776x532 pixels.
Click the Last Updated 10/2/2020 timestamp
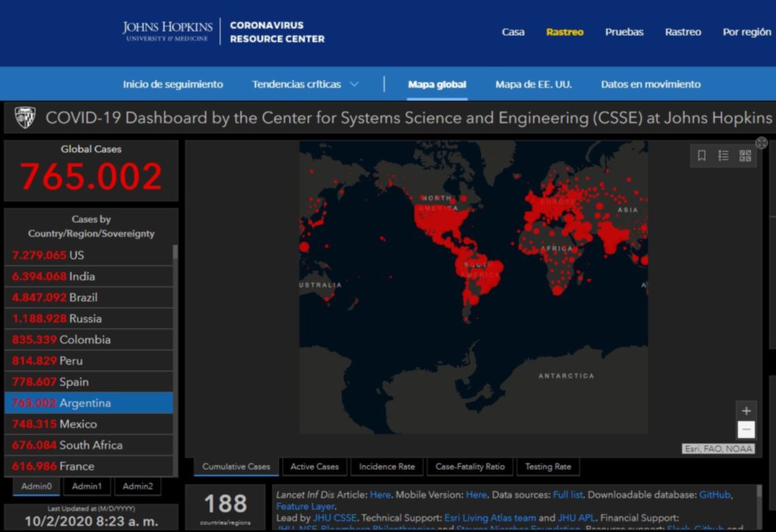coord(91,521)
